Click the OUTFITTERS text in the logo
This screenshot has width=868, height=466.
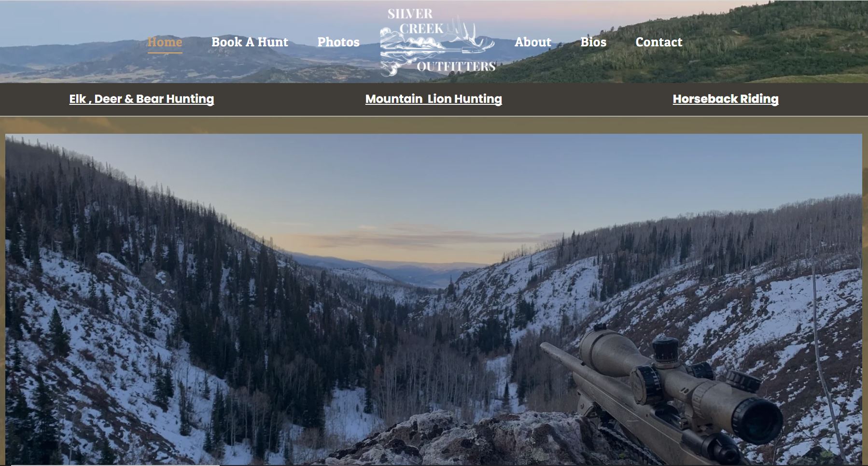click(456, 67)
